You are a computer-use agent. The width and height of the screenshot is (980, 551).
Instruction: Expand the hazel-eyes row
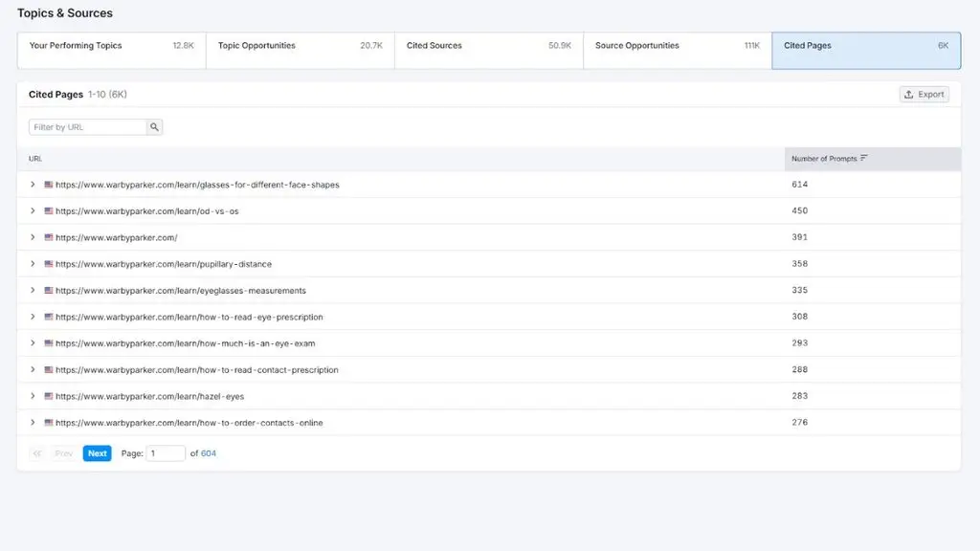(x=33, y=396)
